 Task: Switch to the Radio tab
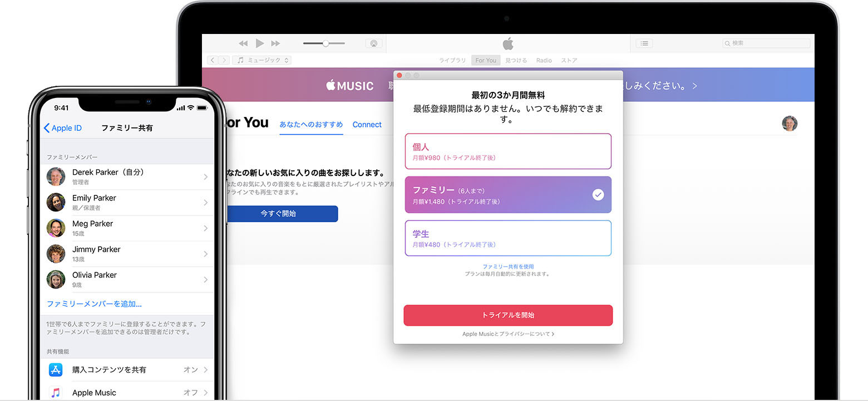tap(544, 60)
